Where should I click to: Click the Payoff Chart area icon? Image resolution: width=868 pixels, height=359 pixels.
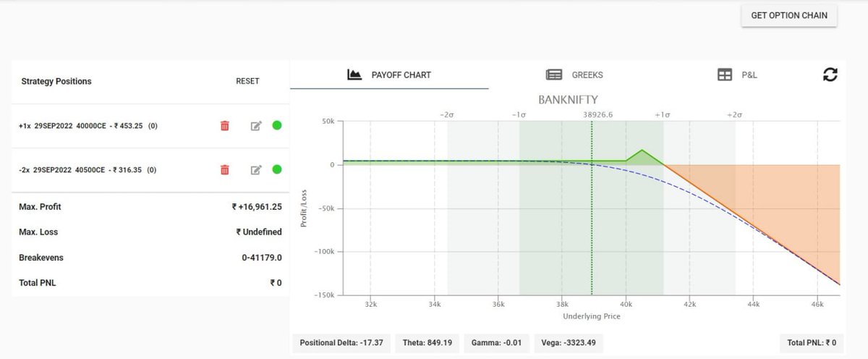[x=354, y=75]
